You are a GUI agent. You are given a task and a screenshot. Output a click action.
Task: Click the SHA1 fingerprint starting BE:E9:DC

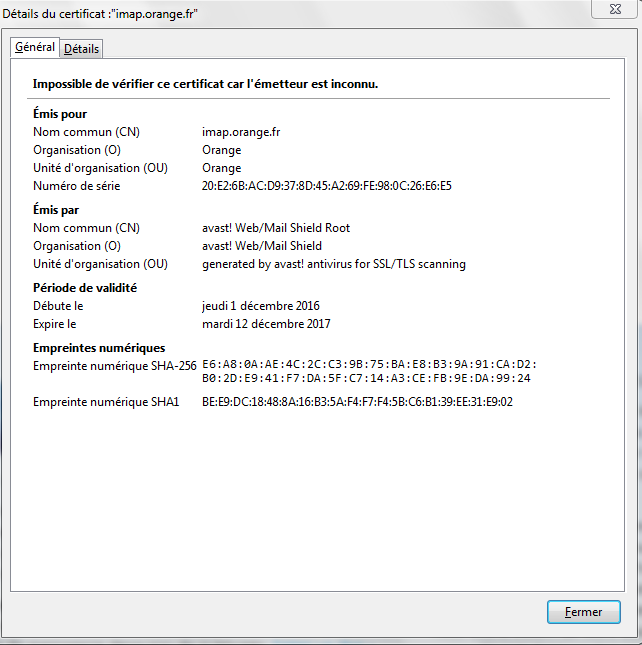357,402
